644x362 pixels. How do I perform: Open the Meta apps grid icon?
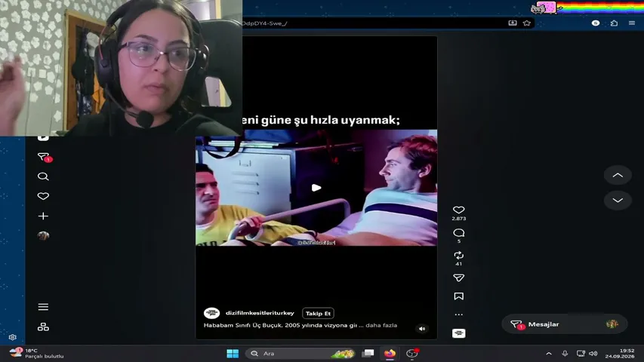click(x=43, y=327)
